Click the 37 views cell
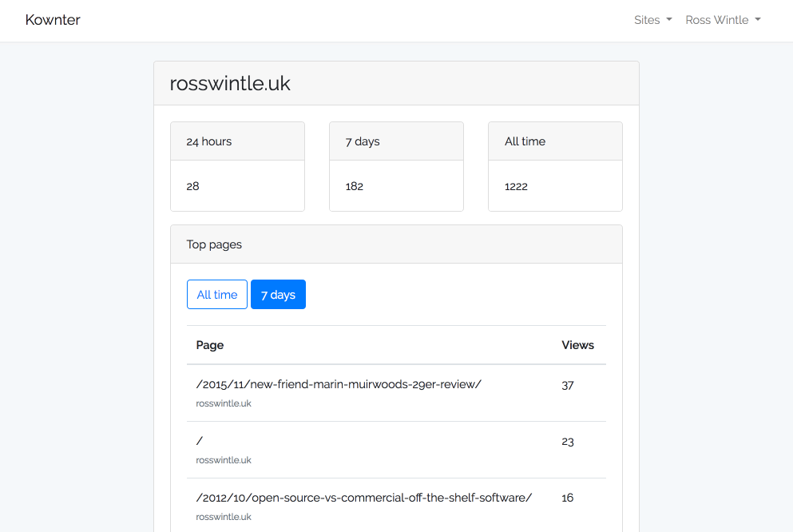793x532 pixels. 568,385
